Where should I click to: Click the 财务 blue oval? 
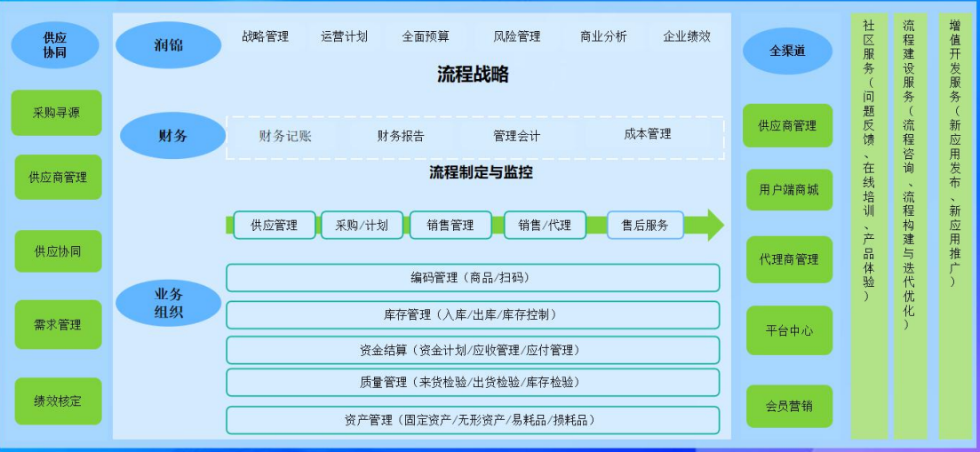click(172, 136)
